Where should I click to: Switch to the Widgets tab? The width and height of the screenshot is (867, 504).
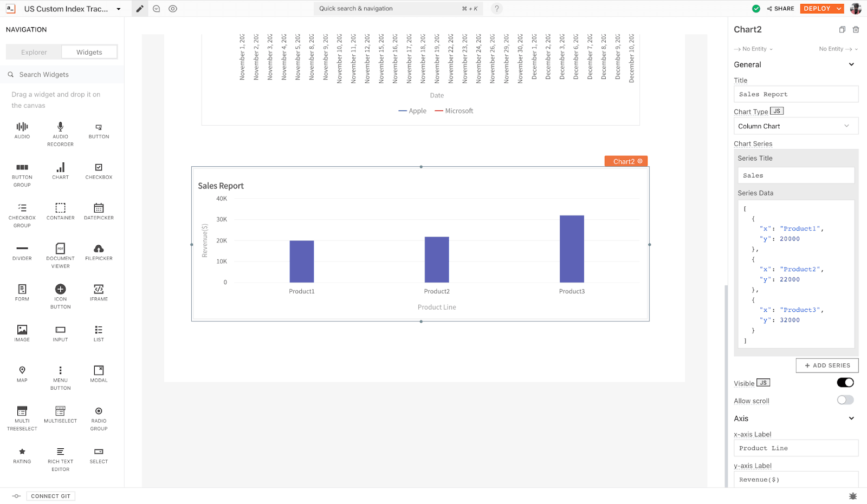tap(89, 53)
